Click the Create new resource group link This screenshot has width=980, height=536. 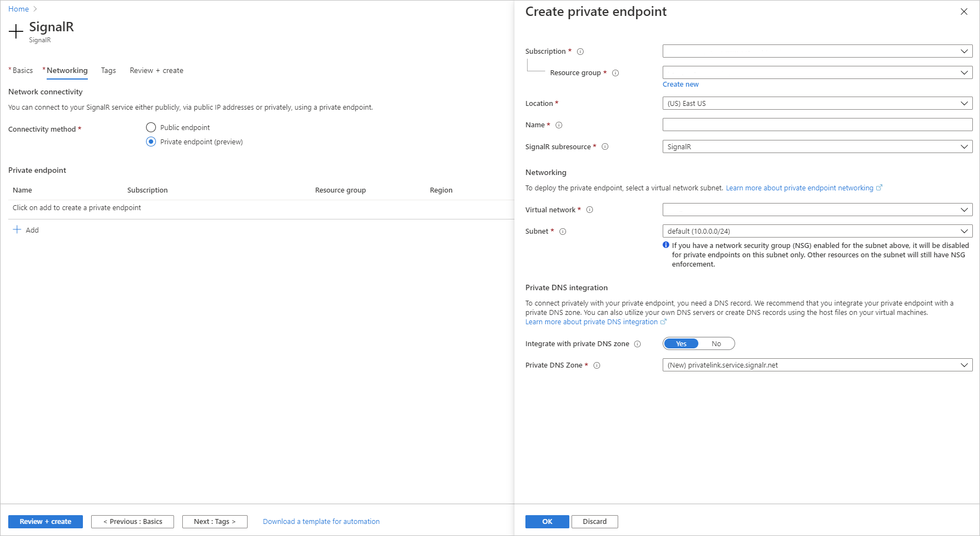[x=680, y=84]
